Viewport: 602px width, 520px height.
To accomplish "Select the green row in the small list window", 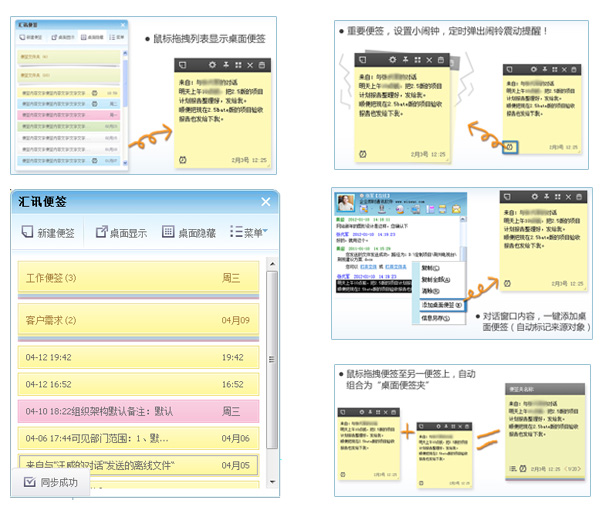I will coord(69,126).
